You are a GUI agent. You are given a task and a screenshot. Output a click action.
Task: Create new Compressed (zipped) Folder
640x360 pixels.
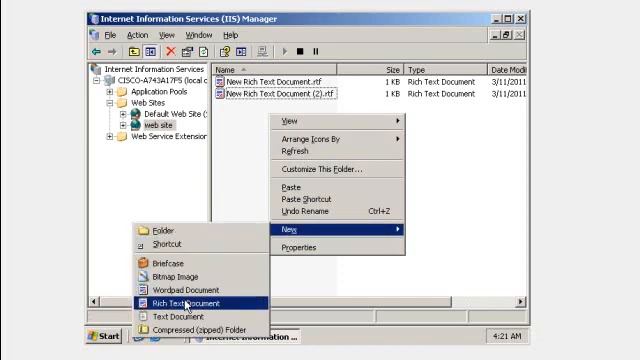pyautogui.click(x=201, y=330)
